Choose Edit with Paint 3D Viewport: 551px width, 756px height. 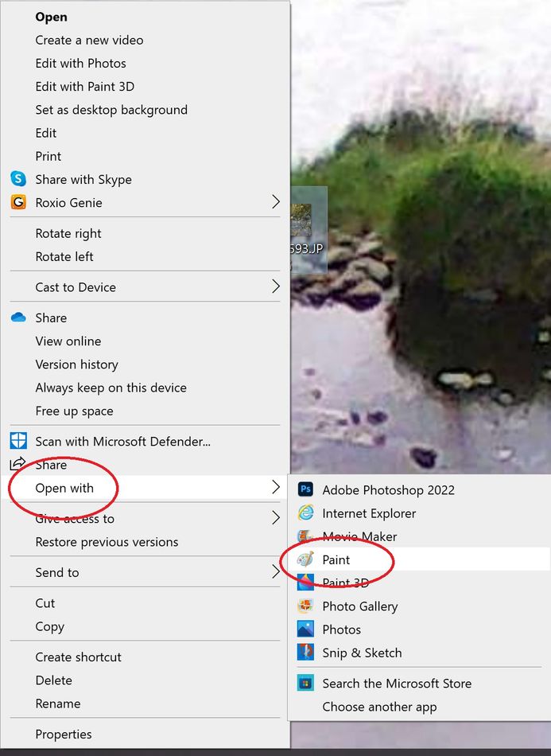[x=85, y=86]
